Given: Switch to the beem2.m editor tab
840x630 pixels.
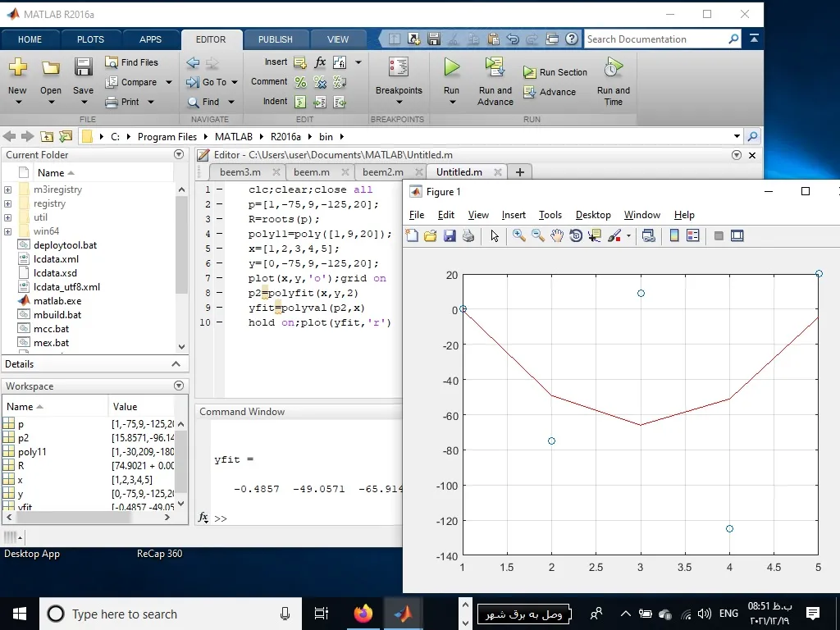Looking at the screenshot, I should click(383, 172).
